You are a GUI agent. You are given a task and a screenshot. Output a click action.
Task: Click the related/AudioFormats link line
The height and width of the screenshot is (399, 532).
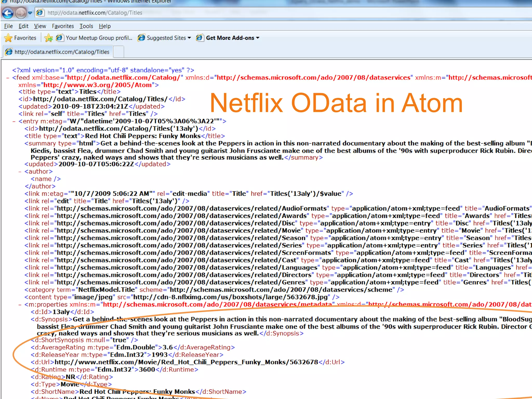[x=278, y=209]
